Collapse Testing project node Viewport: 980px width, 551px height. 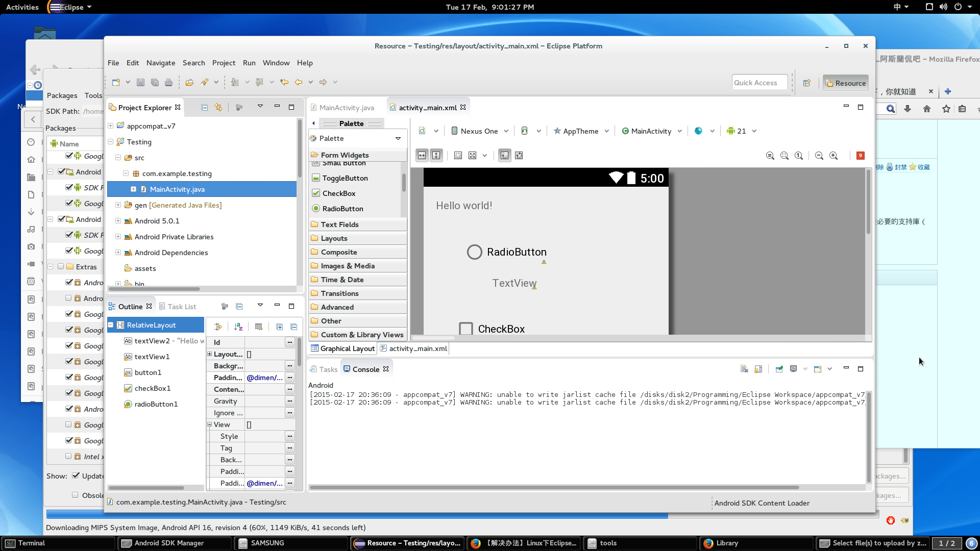(x=110, y=141)
